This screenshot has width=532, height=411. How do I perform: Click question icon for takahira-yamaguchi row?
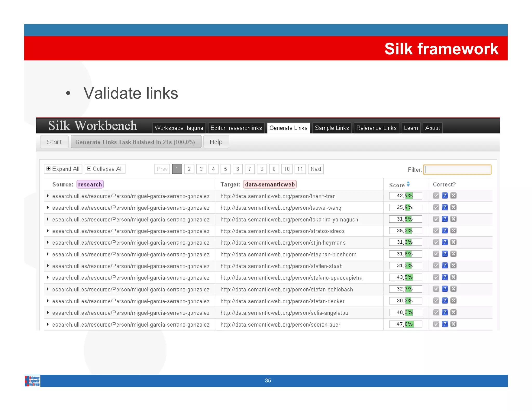[x=445, y=219]
